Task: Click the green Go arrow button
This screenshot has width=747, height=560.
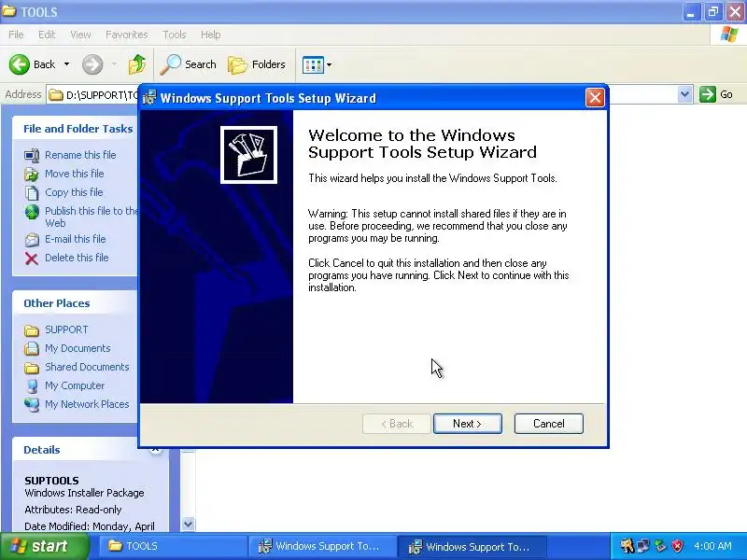Action: pos(708,94)
